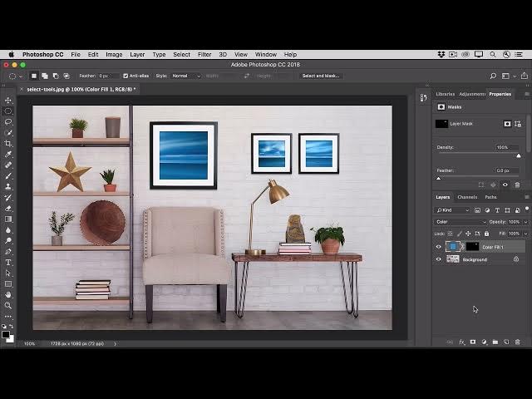532x399 pixels.
Task: Select the Lasso tool
Action: coord(8,122)
